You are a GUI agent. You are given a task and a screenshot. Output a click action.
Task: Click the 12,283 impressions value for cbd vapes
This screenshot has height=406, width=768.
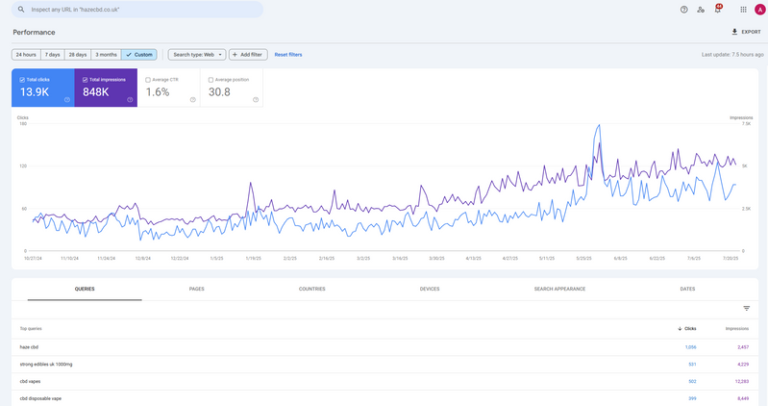(x=742, y=382)
